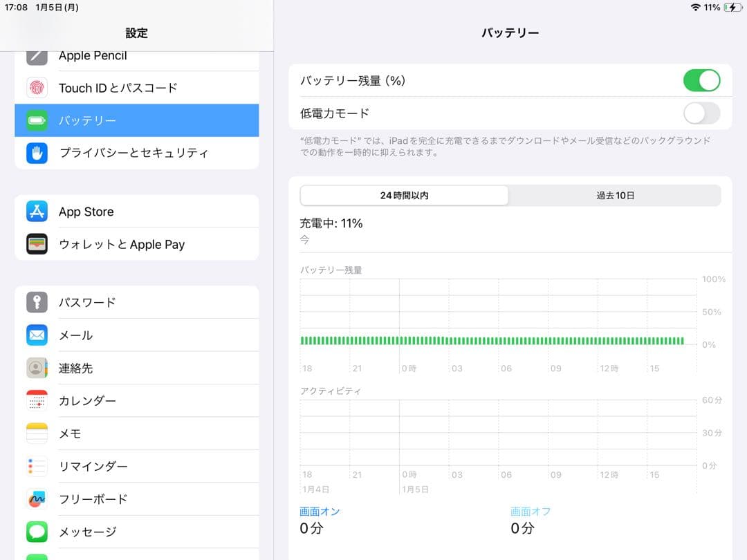Viewport: 747px width, 560px height.
Task: Click the パスワード key icon
Action: (x=36, y=302)
